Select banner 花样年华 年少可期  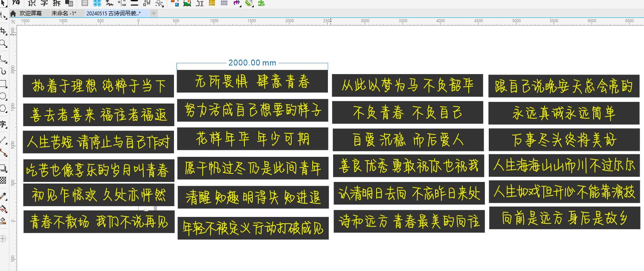click(252, 139)
